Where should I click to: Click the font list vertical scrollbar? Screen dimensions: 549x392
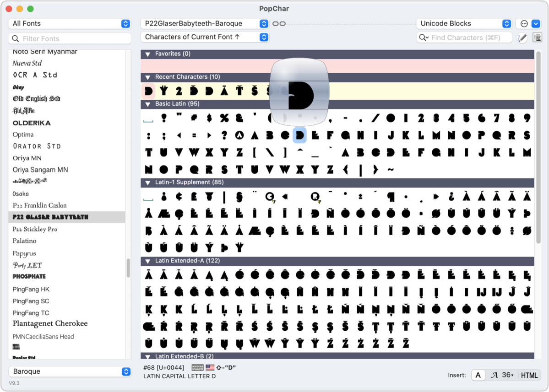128,268
